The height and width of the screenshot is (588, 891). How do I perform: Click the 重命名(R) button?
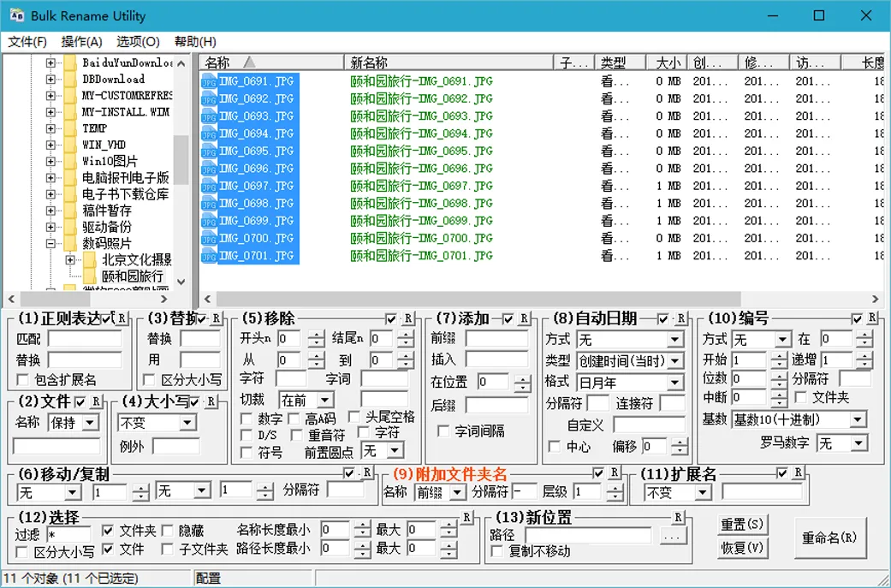[x=829, y=538]
